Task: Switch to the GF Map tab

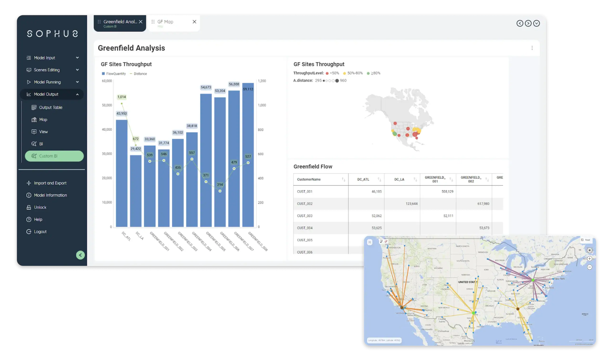Action: [165, 21]
